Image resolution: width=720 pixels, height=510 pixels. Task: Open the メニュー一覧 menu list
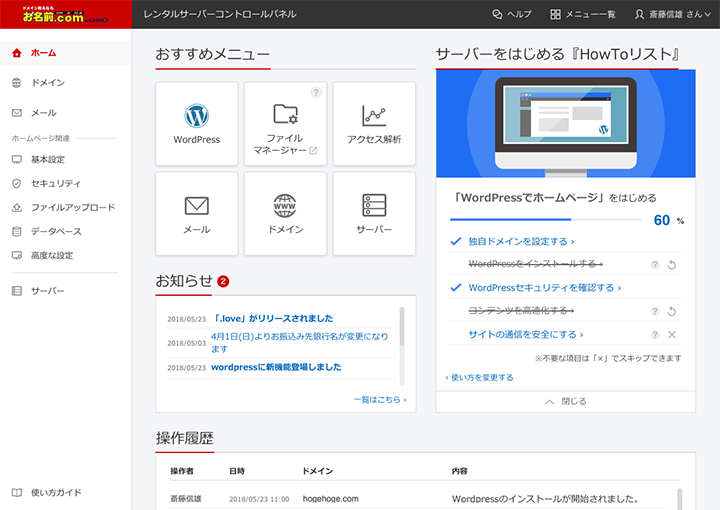click(x=583, y=14)
